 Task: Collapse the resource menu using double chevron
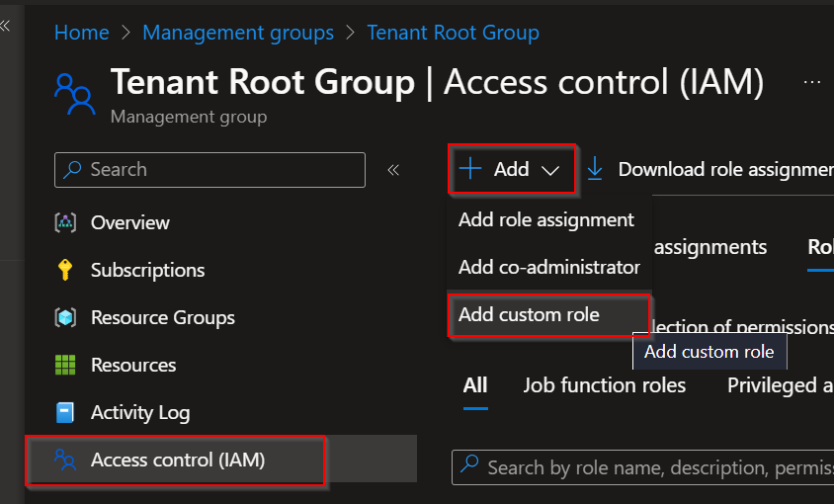click(393, 170)
